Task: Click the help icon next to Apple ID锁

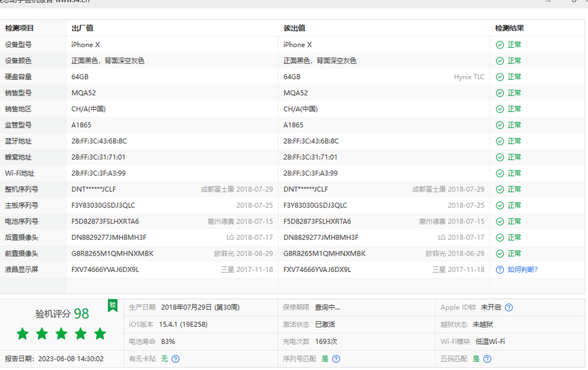Action: [508, 307]
